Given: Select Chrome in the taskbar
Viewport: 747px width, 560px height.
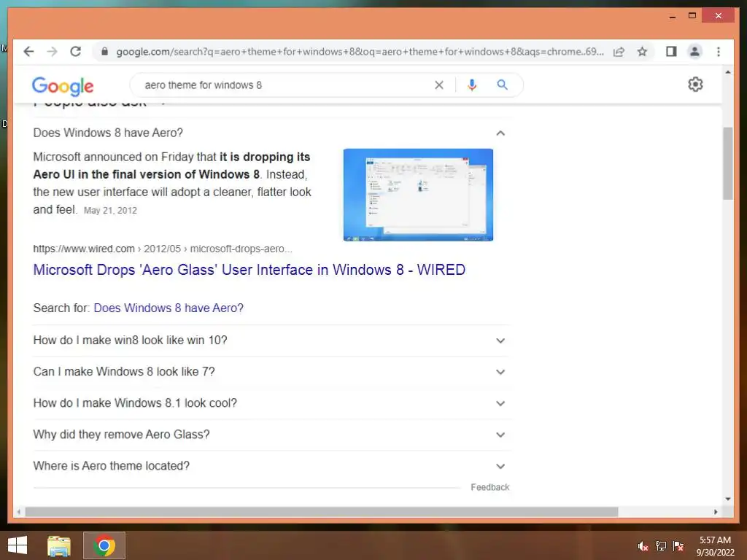Looking at the screenshot, I should (104, 545).
